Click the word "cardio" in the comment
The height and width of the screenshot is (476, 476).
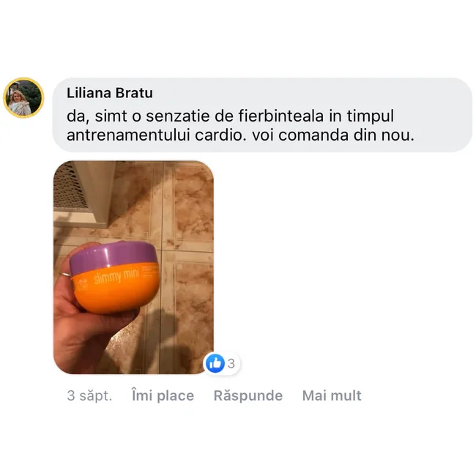click(x=218, y=135)
